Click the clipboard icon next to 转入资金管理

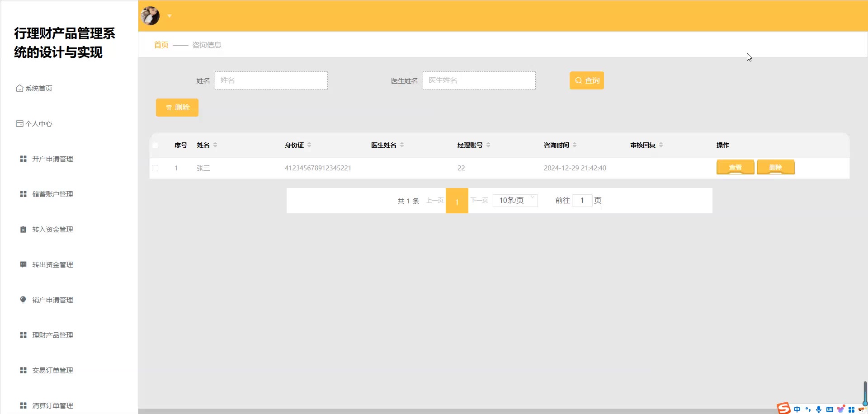click(23, 229)
